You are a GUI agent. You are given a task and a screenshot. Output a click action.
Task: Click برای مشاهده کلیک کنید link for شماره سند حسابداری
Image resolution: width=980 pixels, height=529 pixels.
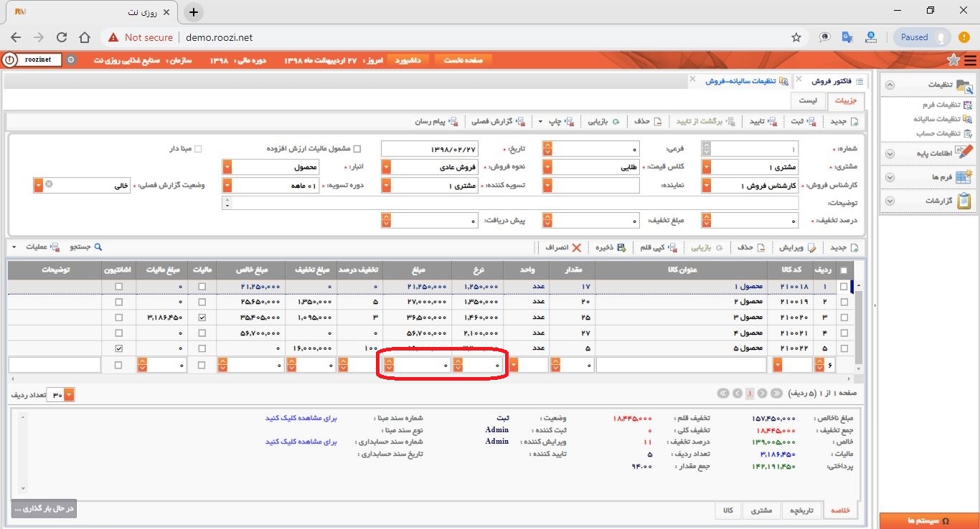(x=301, y=442)
